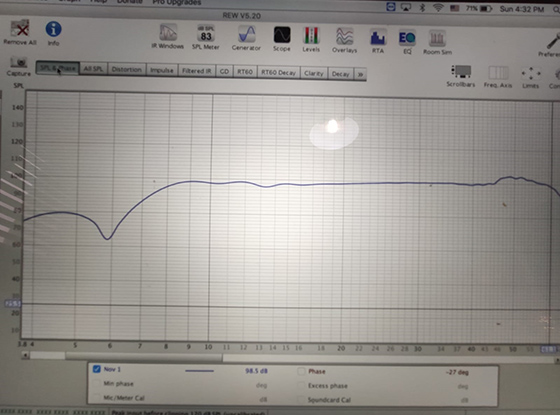Open the Overlays window
Image resolution: width=560 pixels, height=415 pixels.
click(345, 40)
